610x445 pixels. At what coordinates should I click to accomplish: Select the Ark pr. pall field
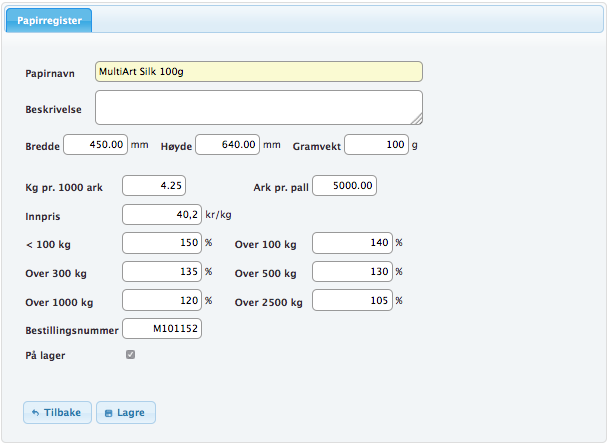tap(345, 186)
